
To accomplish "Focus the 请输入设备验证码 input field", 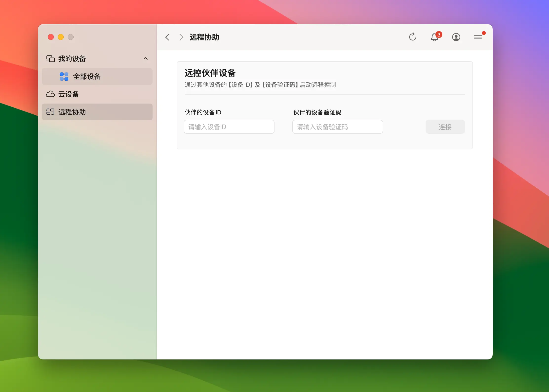I will 337,127.
